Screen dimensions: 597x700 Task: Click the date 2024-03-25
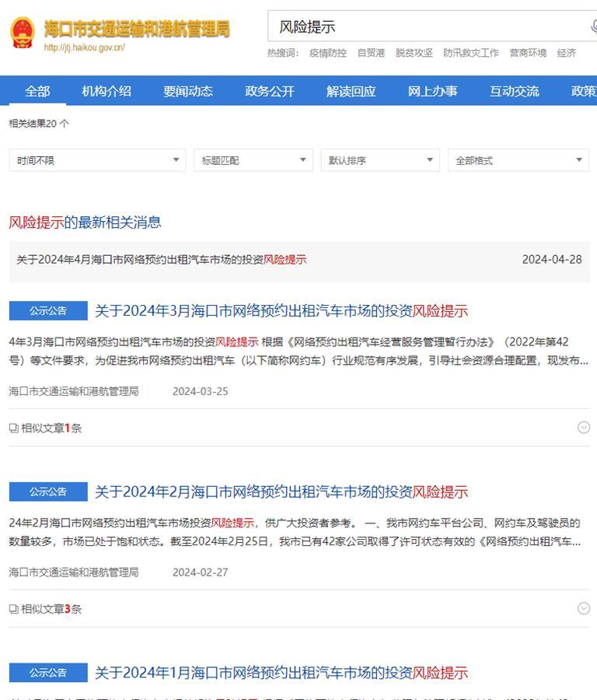(201, 391)
